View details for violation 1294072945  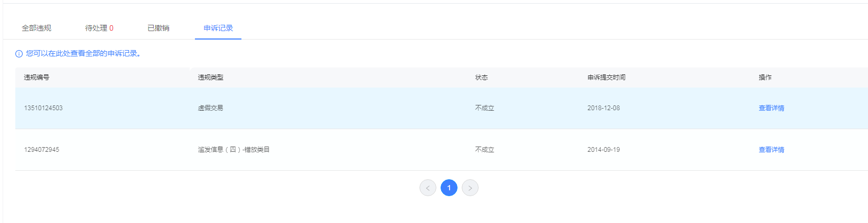point(771,150)
